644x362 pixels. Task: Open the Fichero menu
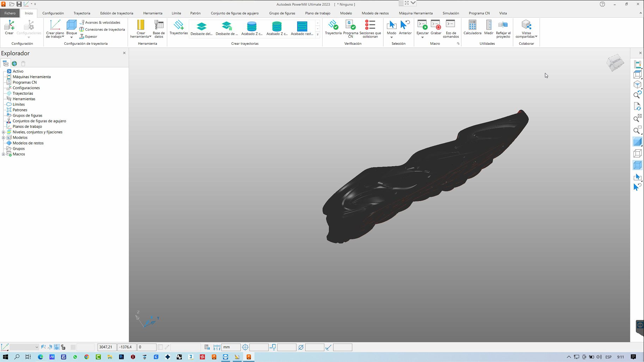point(10,13)
